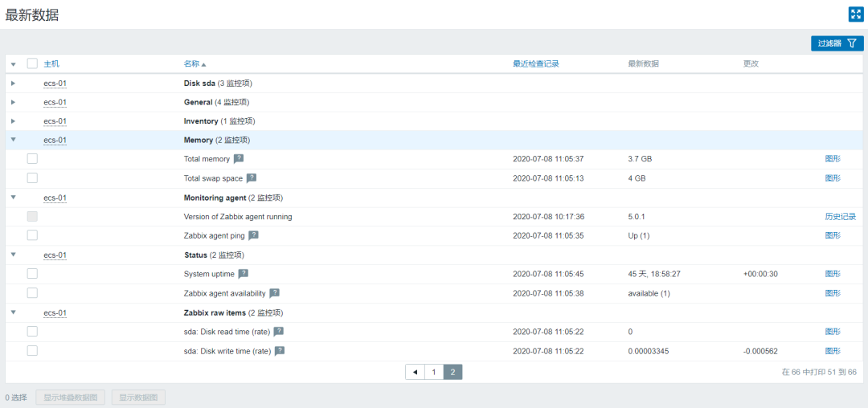Click help icon for sda: Disk write time

tap(280, 351)
